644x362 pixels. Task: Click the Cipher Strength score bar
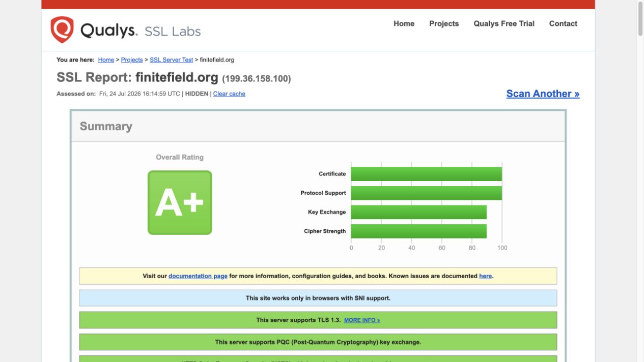pos(419,231)
